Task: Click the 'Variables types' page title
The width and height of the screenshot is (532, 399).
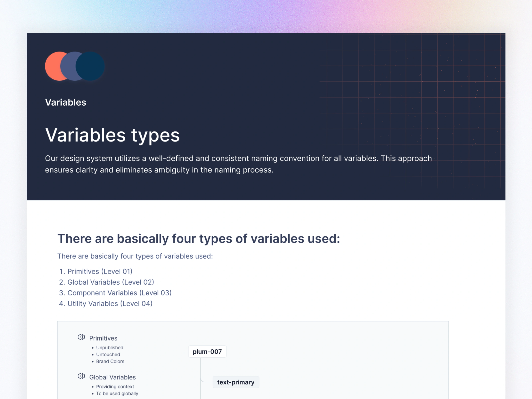Action: coord(112,135)
